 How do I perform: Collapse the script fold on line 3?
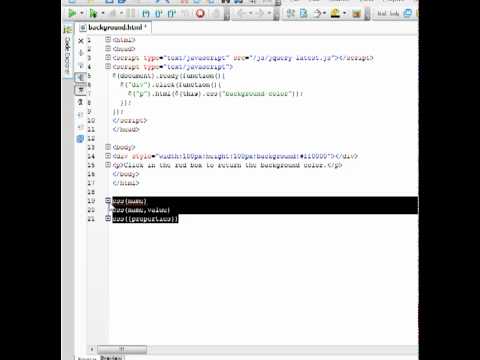pos(108,57)
